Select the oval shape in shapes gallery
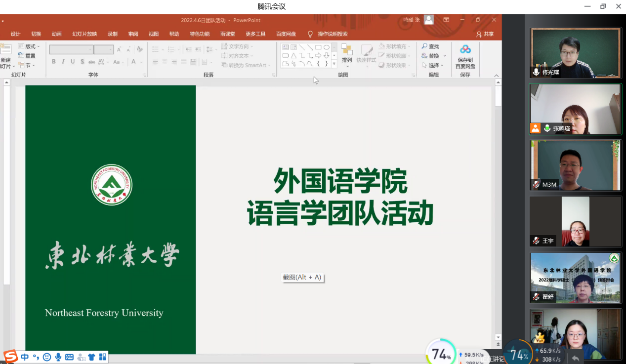This screenshot has height=364, width=626. 327,47
